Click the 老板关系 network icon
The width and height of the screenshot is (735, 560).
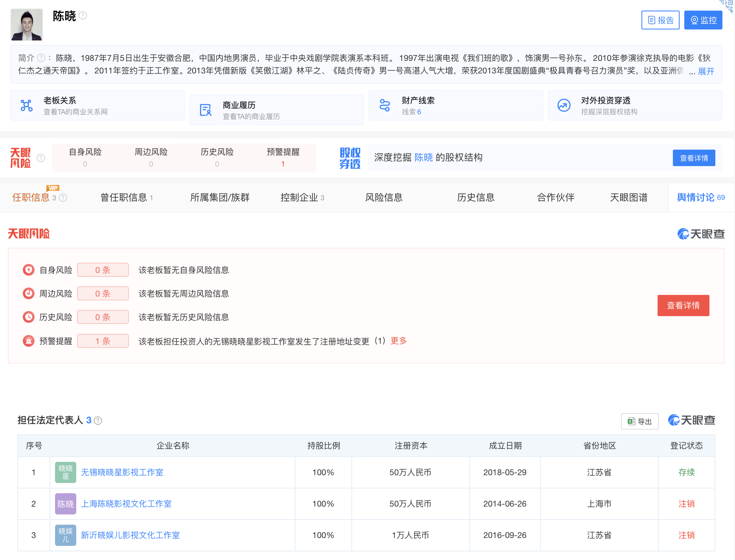coord(26,106)
